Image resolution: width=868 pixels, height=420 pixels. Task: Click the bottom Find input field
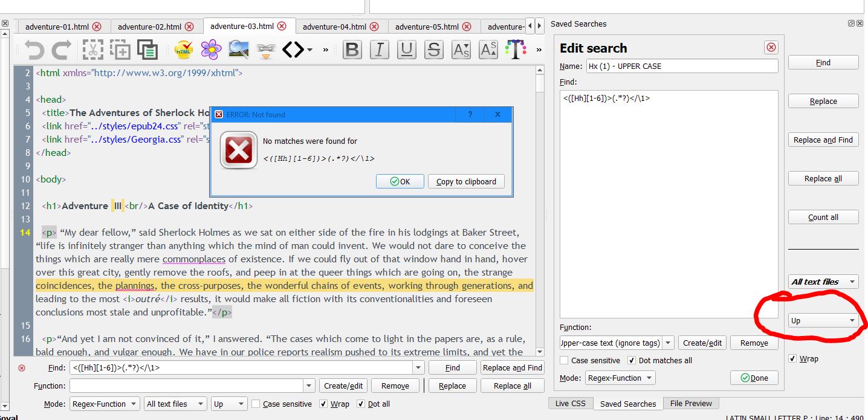[x=241, y=367]
